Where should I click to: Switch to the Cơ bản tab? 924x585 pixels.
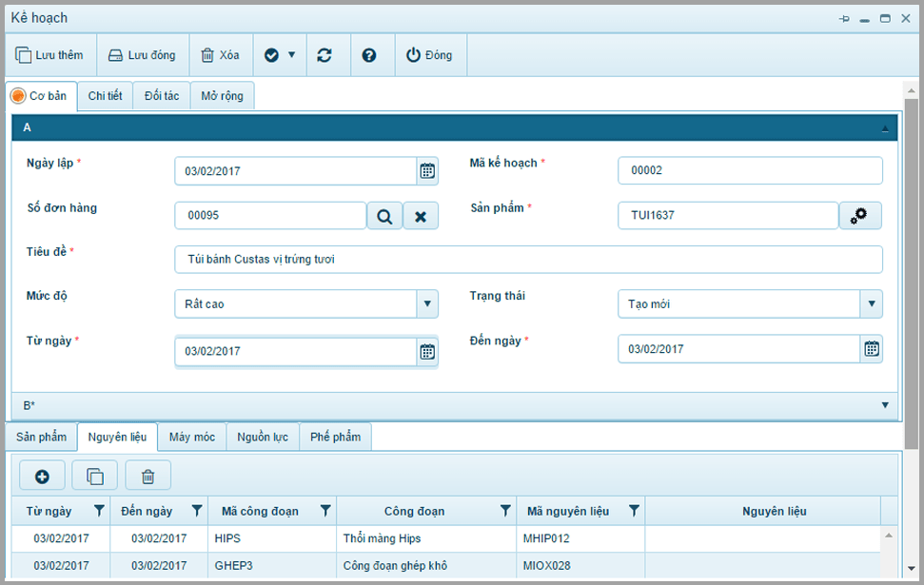pyautogui.click(x=41, y=96)
